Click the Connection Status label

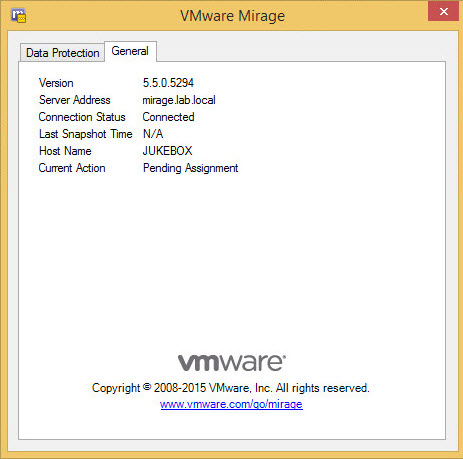(82, 117)
